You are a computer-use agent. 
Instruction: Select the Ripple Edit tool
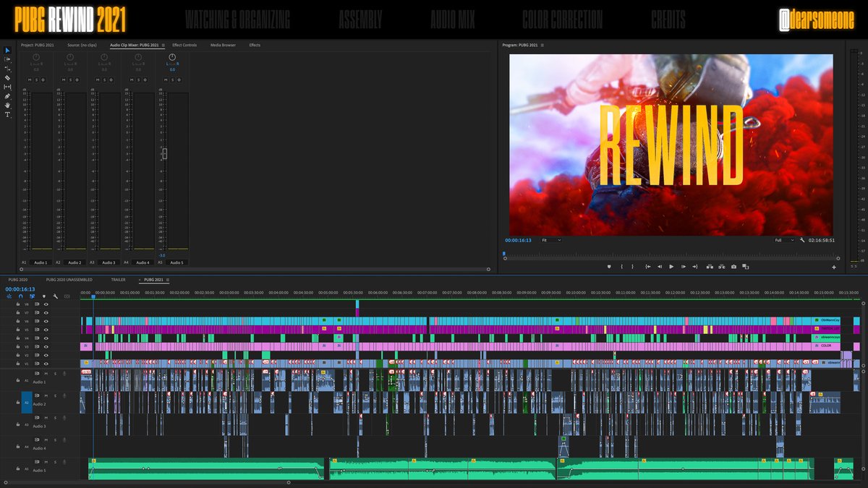coord(7,68)
